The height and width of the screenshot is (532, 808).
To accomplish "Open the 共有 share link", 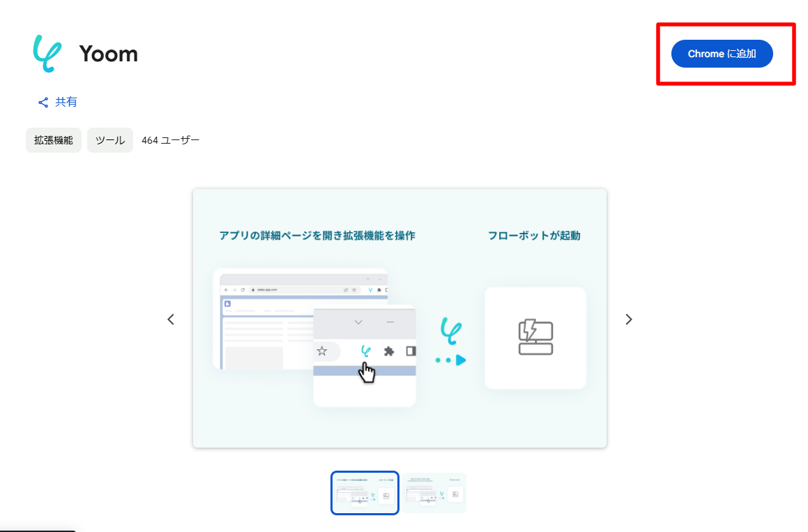I will pos(66,102).
